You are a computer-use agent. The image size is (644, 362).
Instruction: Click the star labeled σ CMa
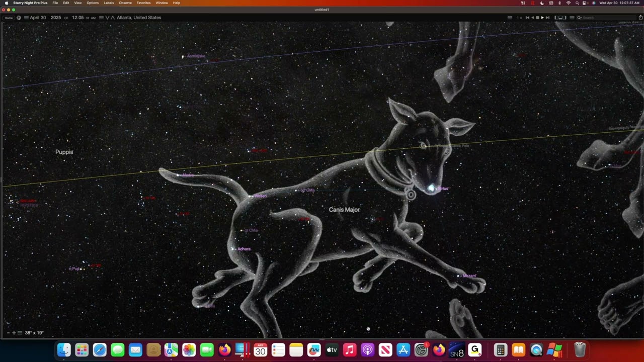pyautogui.click(x=240, y=231)
